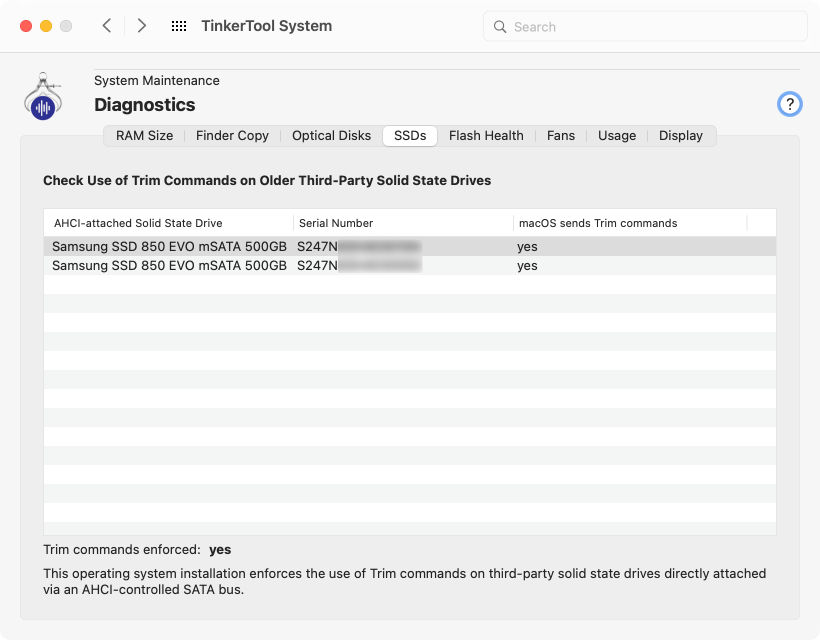This screenshot has height=640, width=820.
Task: Open help with the question mark button
Action: pyautogui.click(x=789, y=104)
